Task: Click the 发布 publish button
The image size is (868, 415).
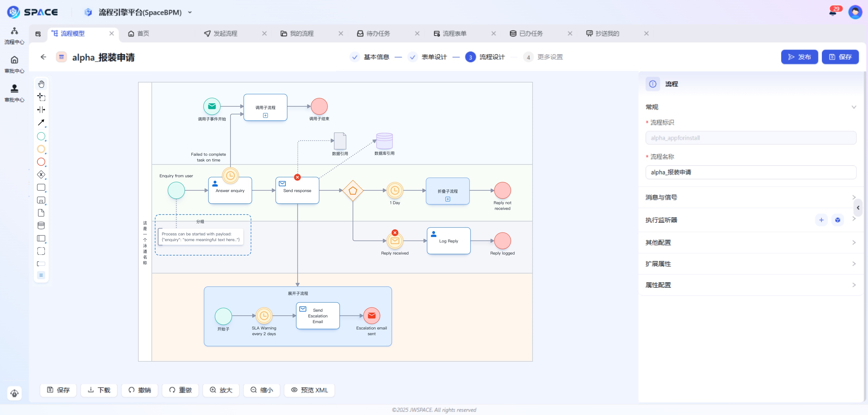Action: [x=799, y=57]
